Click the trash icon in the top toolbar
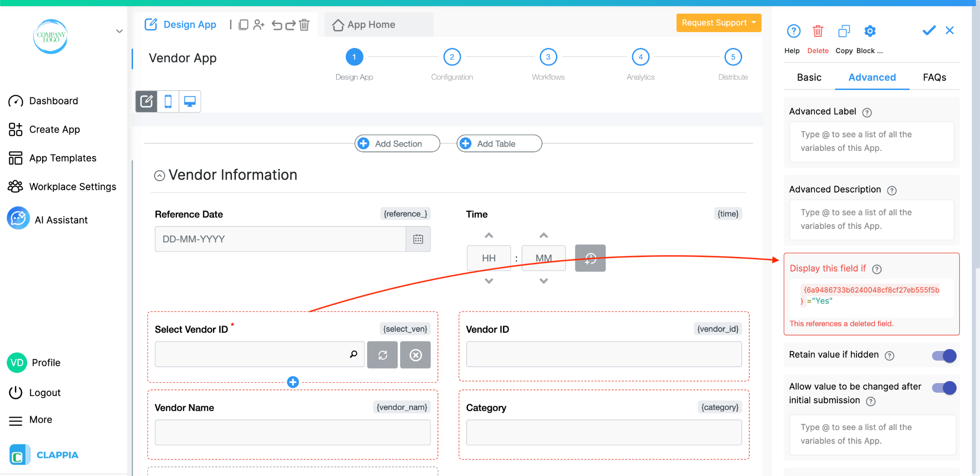The width and height of the screenshot is (980, 476). [x=304, y=24]
